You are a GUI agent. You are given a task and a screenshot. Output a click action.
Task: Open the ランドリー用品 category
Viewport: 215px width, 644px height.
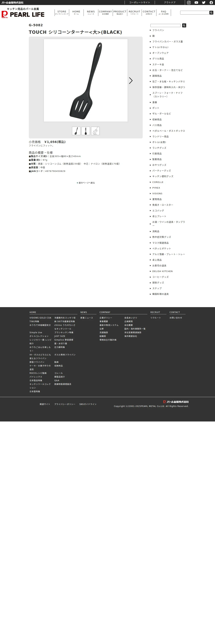[160, 136]
